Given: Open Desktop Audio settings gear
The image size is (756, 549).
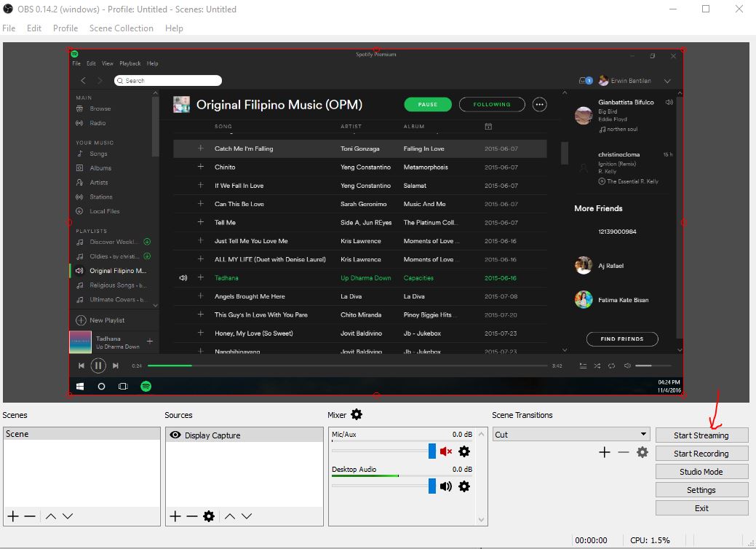Looking at the screenshot, I should click(x=464, y=486).
